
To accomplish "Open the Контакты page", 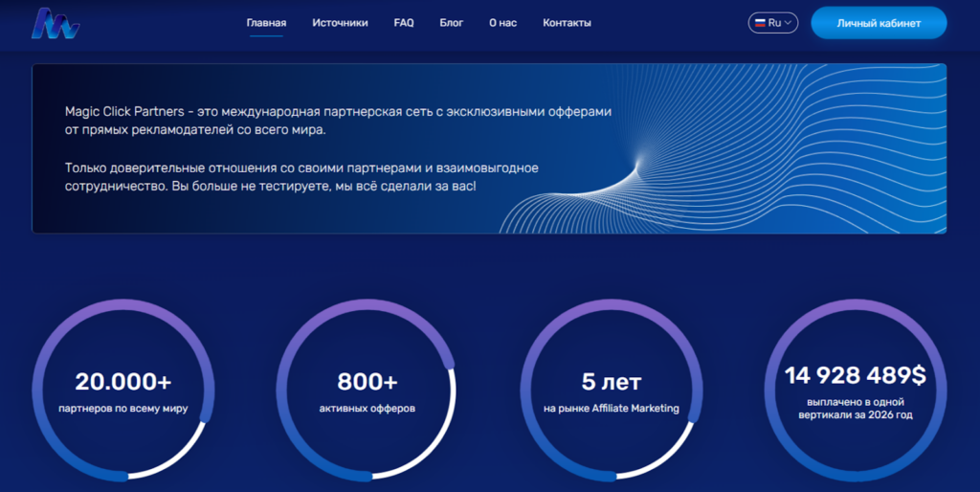I will 567,23.
